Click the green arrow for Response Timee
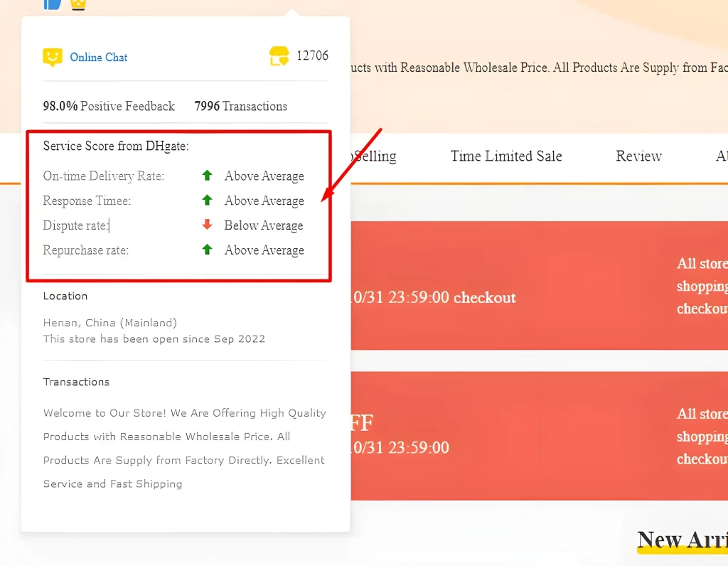This screenshot has height=566, width=728. (207, 200)
